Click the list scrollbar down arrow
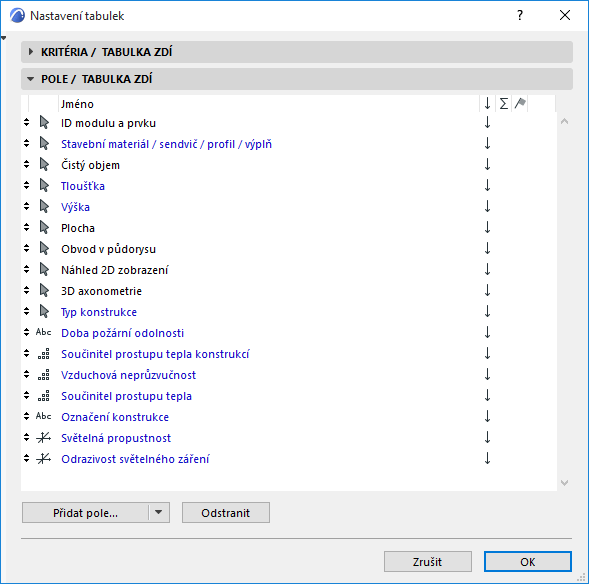Screen dimensions: 589x584 point(564,483)
